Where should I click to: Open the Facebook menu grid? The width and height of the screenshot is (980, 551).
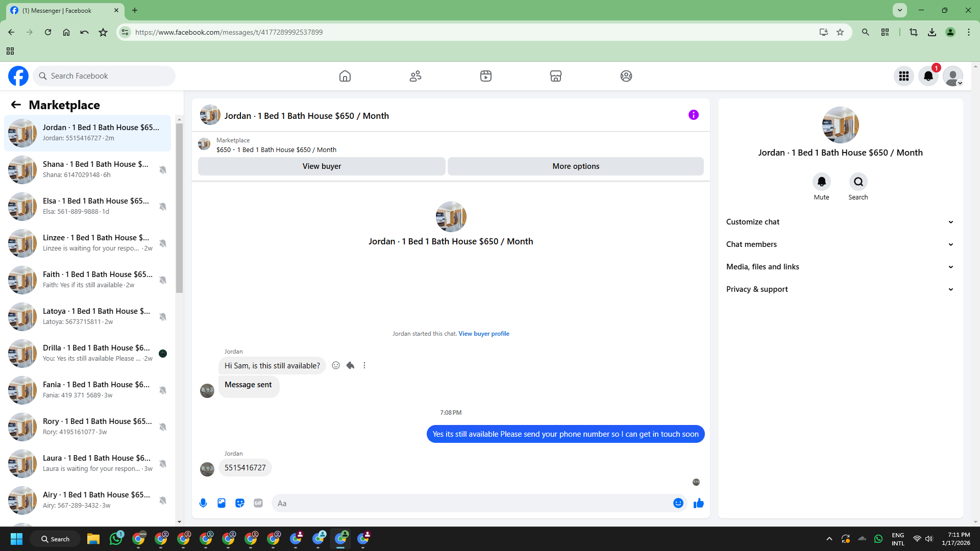(903, 76)
